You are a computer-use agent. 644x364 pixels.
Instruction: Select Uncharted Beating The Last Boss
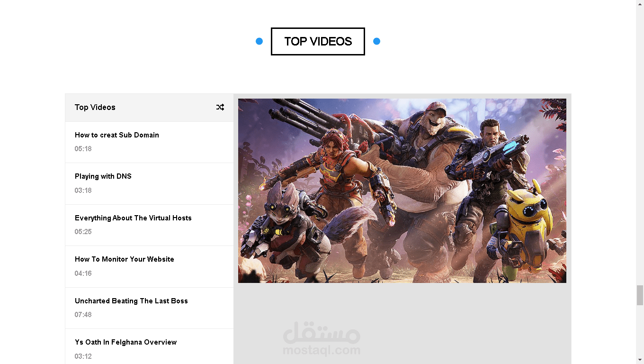149,308
